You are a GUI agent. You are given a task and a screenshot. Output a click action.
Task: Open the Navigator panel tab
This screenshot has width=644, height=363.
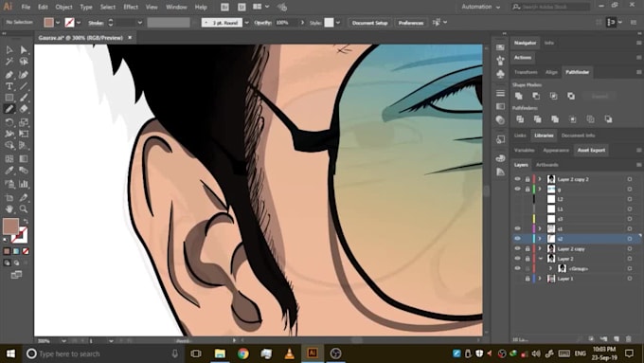[x=525, y=43]
